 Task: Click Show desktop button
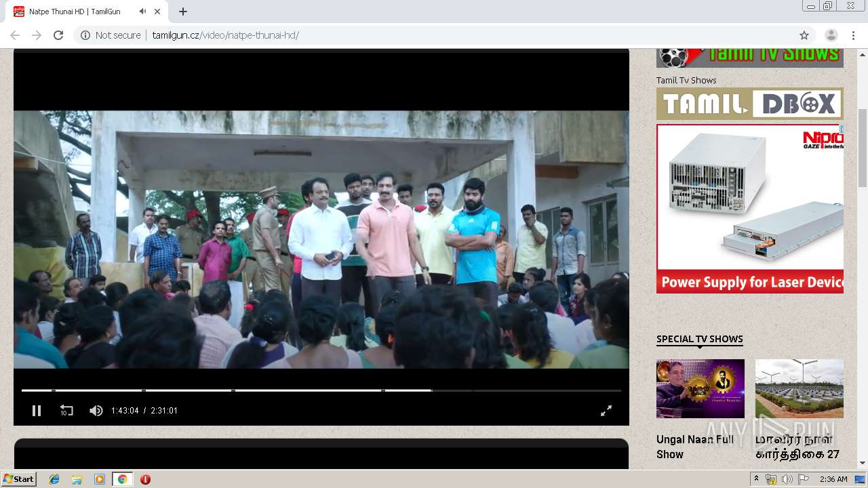pos(860,479)
